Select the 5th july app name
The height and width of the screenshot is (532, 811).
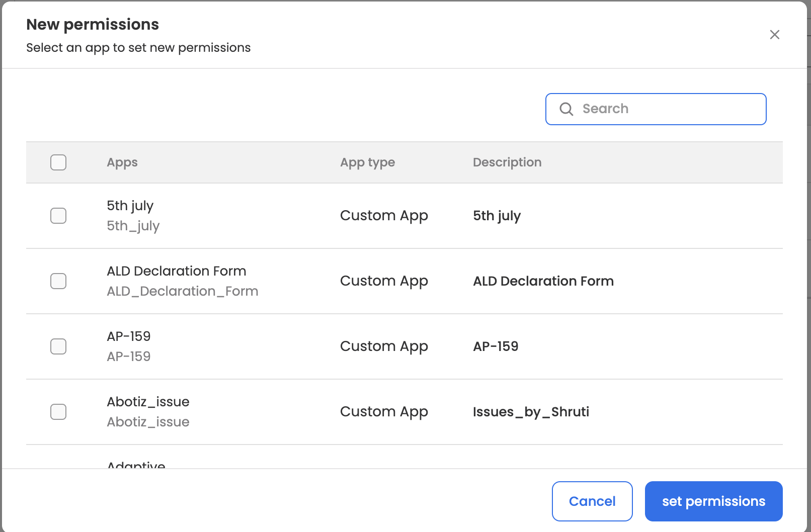pyautogui.click(x=130, y=206)
